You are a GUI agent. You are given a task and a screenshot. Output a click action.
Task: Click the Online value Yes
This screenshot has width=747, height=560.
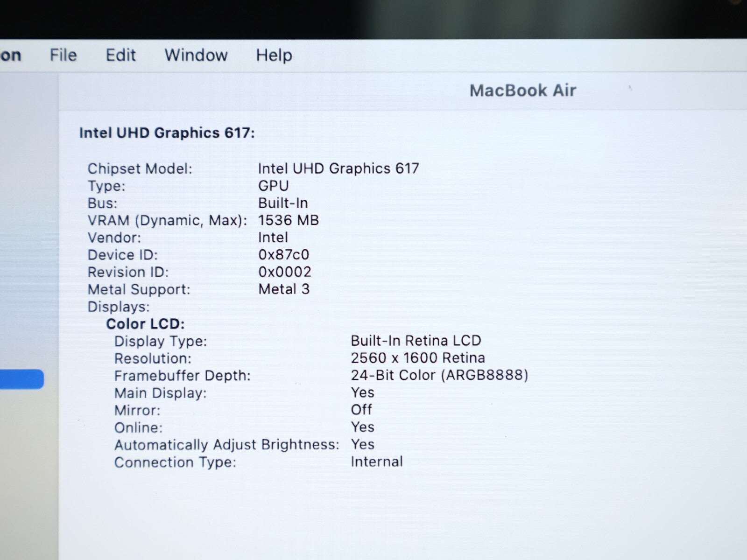[363, 427]
